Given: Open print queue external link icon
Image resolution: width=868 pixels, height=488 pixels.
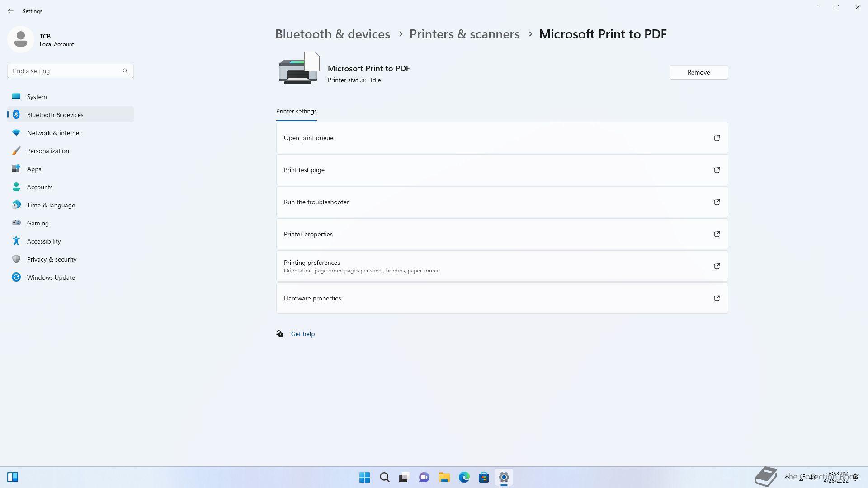Looking at the screenshot, I should tap(717, 138).
